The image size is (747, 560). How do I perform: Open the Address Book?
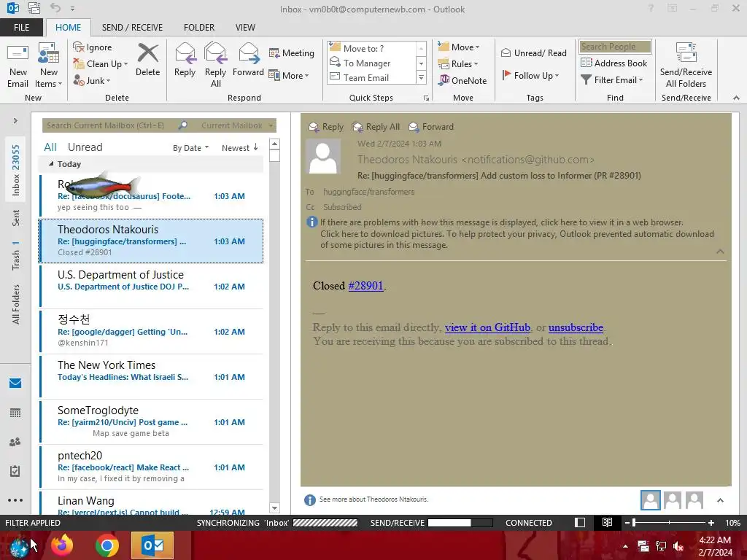click(x=614, y=63)
